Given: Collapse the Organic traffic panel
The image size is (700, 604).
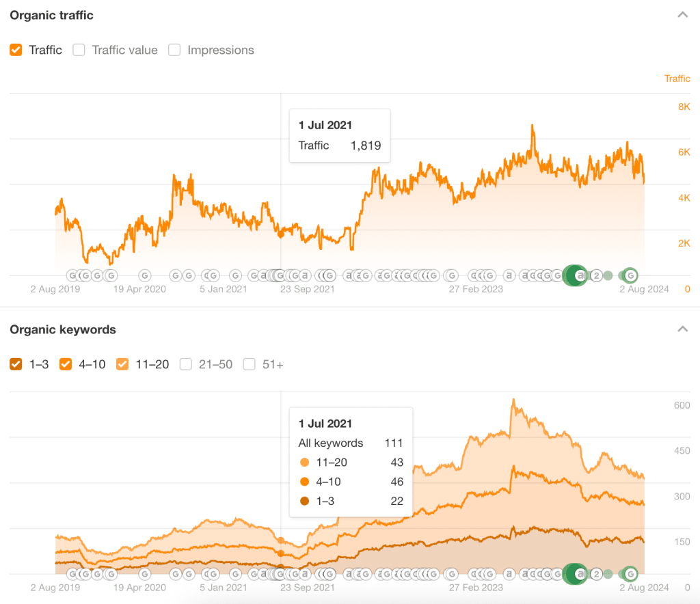Looking at the screenshot, I should pyautogui.click(x=682, y=14).
